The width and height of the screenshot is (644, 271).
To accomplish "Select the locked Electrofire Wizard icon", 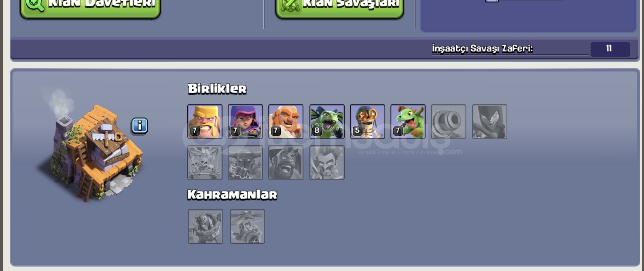I will coord(327,163).
